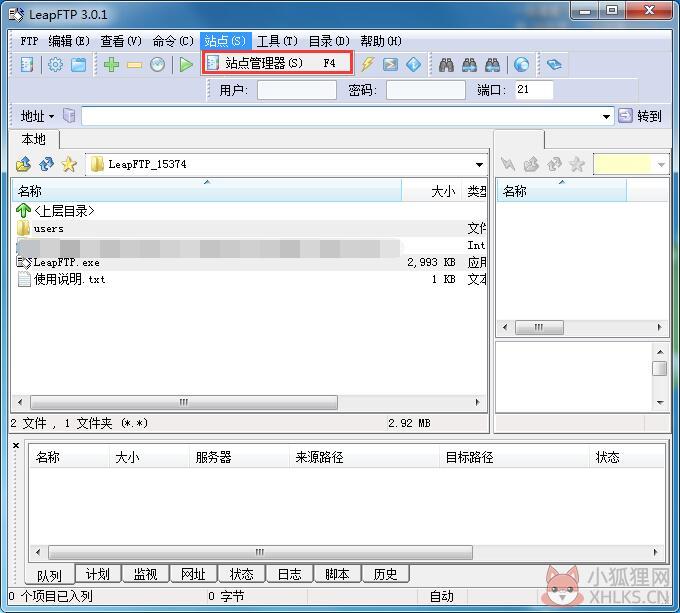The image size is (680, 613).
Task: Click remote pane disconnect icon
Action: coord(508,164)
